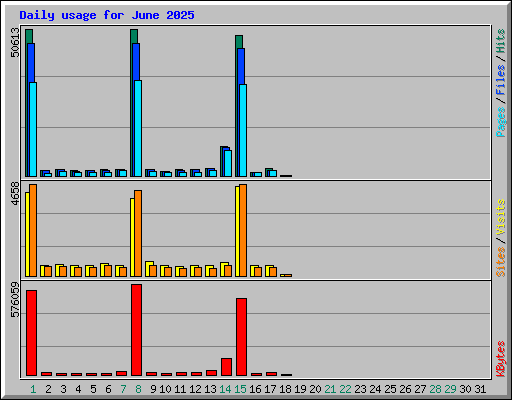Click the orange Sites bar for day 15
Viewport: 512px width, 400px height.
click(x=243, y=230)
